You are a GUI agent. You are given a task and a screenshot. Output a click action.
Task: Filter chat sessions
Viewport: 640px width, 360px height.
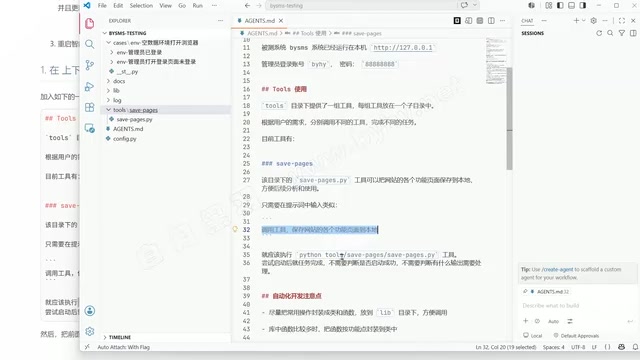coord(622,33)
